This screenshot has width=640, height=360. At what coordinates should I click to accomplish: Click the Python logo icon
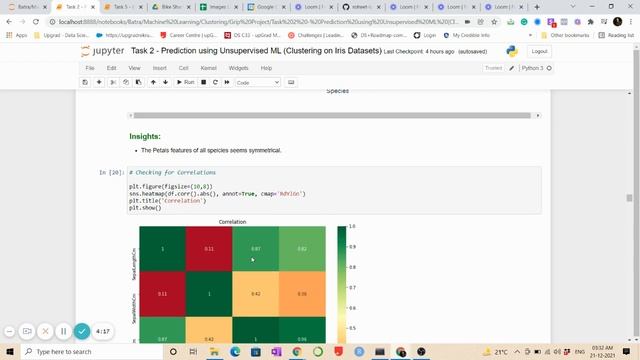(512, 51)
